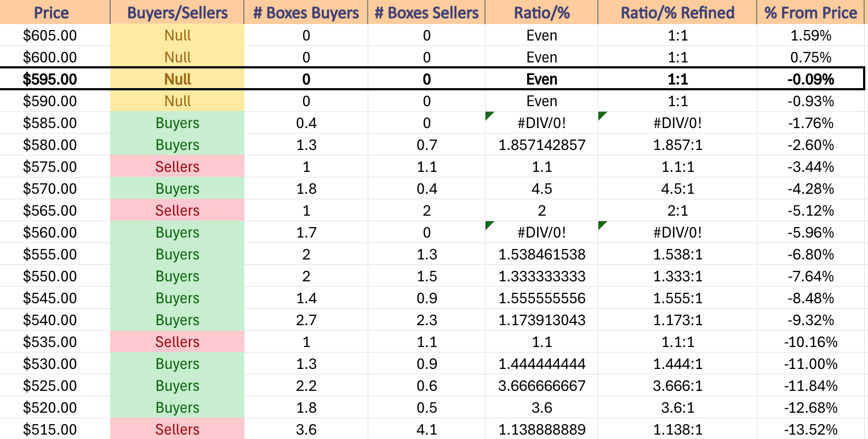Click the error triangle in $560.00 Ratio/% Refined cell

click(x=602, y=225)
